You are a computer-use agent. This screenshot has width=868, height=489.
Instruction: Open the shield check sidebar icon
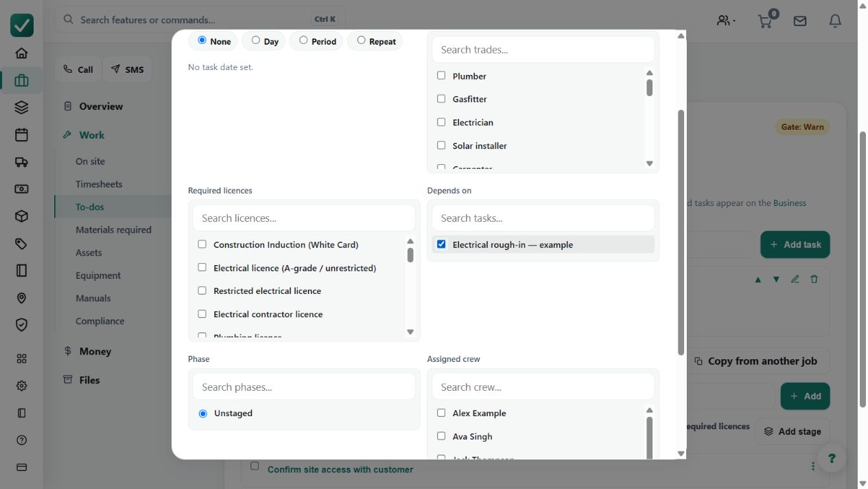pos(21,325)
